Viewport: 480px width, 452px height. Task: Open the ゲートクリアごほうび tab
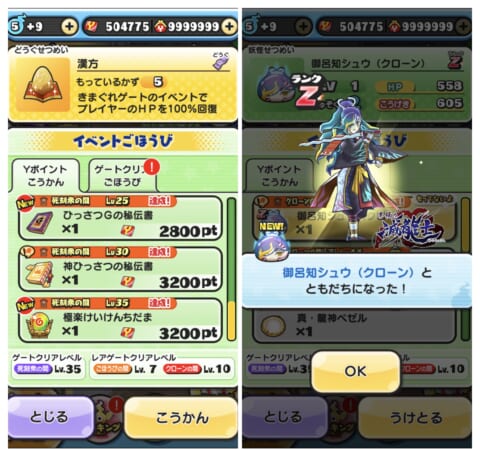point(122,176)
